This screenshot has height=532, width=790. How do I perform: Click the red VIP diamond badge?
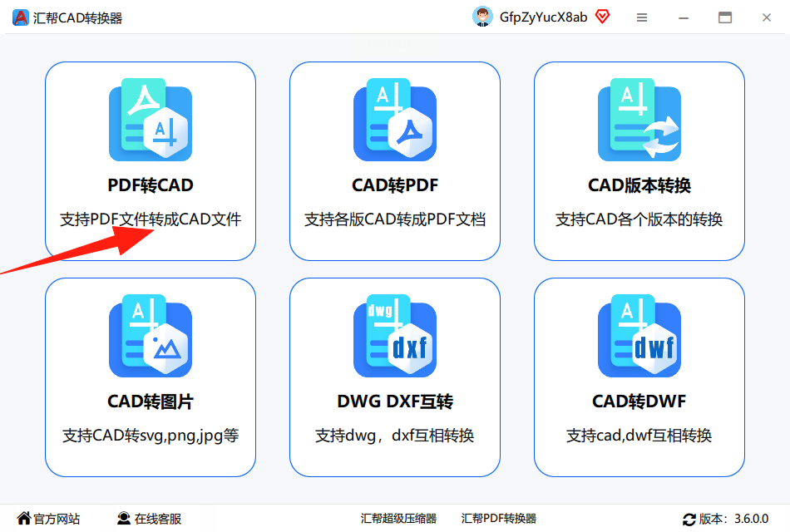(x=602, y=17)
